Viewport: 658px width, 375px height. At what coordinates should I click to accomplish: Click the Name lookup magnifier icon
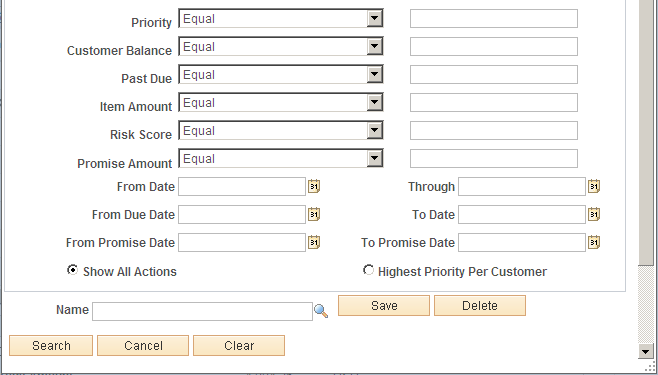coord(321,311)
